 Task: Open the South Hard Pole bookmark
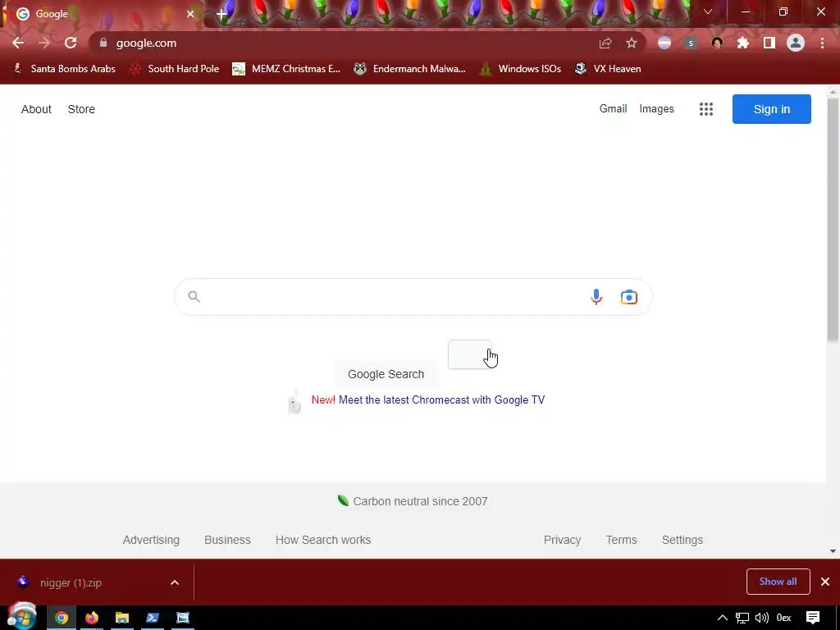click(176, 69)
